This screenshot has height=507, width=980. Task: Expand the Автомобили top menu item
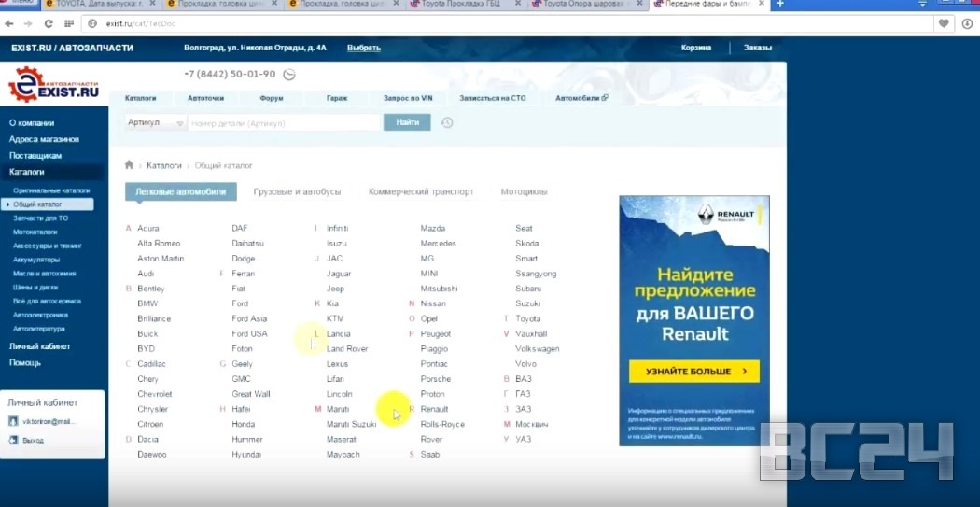(x=581, y=98)
